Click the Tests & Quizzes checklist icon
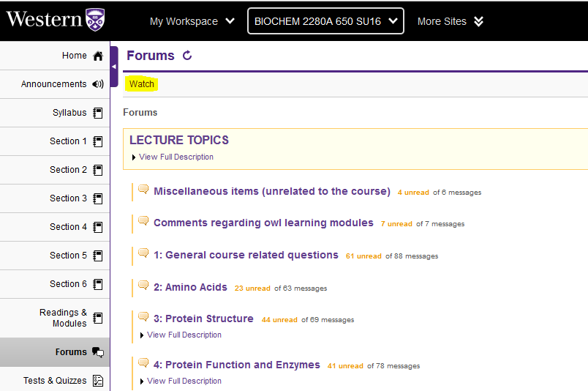Viewport: 588px width, 391px height. pos(98,381)
